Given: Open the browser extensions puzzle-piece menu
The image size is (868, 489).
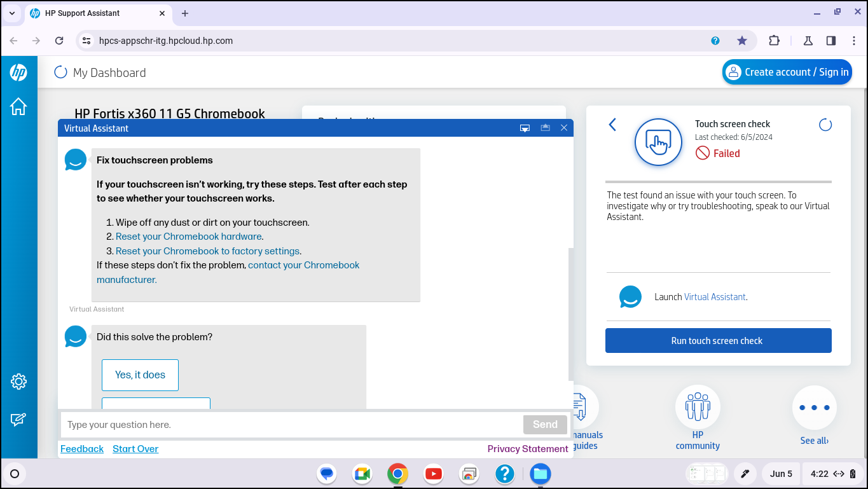Looking at the screenshot, I should [774, 40].
